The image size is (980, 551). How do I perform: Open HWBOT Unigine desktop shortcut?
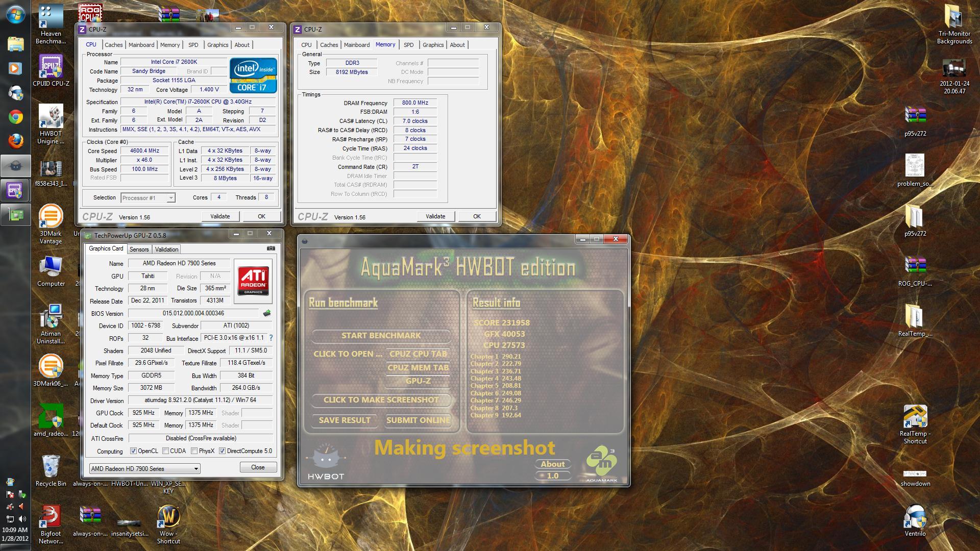click(x=51, y=124)
